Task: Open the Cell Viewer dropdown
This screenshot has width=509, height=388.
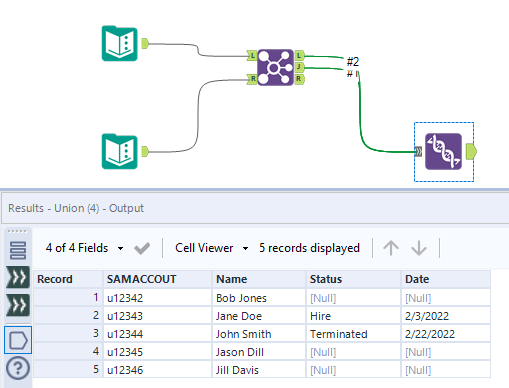Action: (212, 248)
